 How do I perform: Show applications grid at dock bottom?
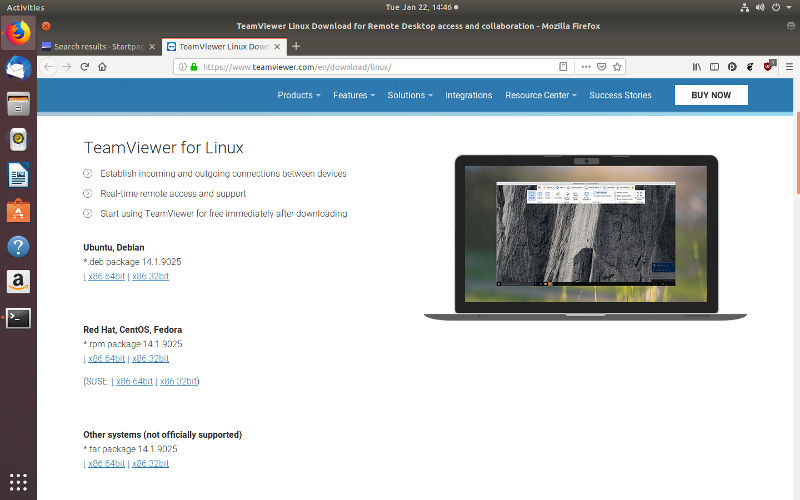[18, 482]
